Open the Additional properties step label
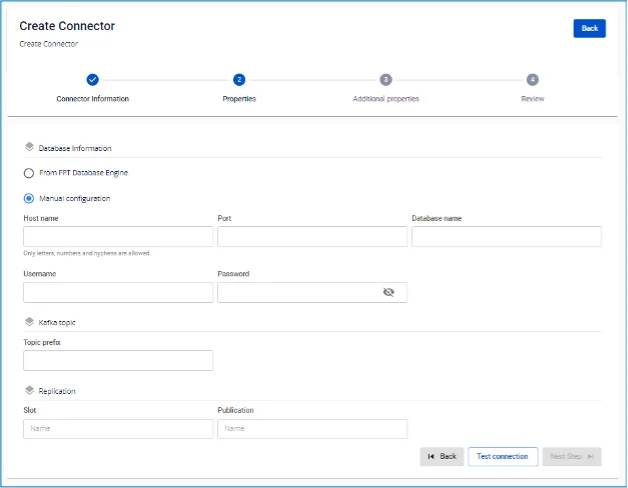Viewport: 628px width, 488px height. (x=386, y=99)
